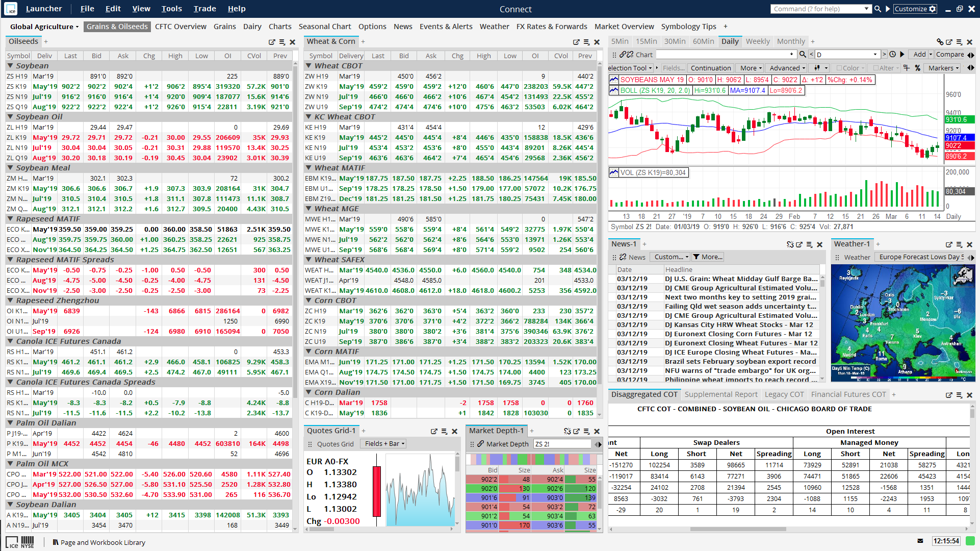Open the Wheat & Corn panel menu icon

(586, 42)
